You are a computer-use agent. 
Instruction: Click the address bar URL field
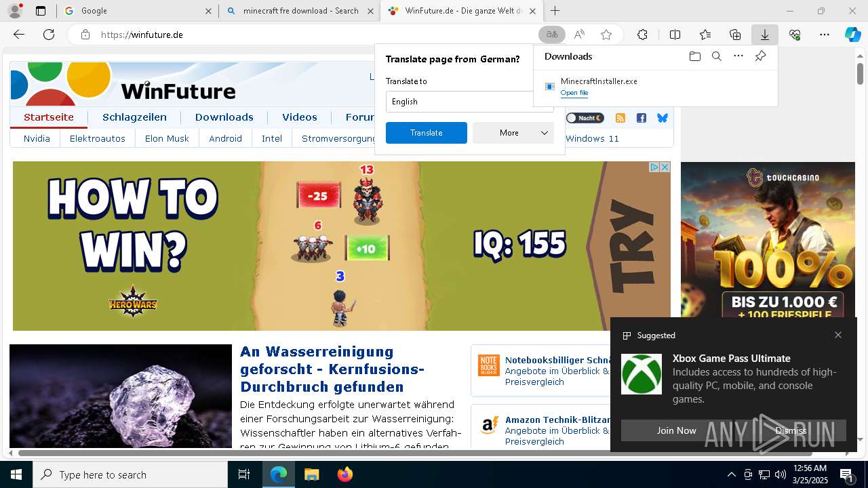pyautogui.click(x=315, y=35)
